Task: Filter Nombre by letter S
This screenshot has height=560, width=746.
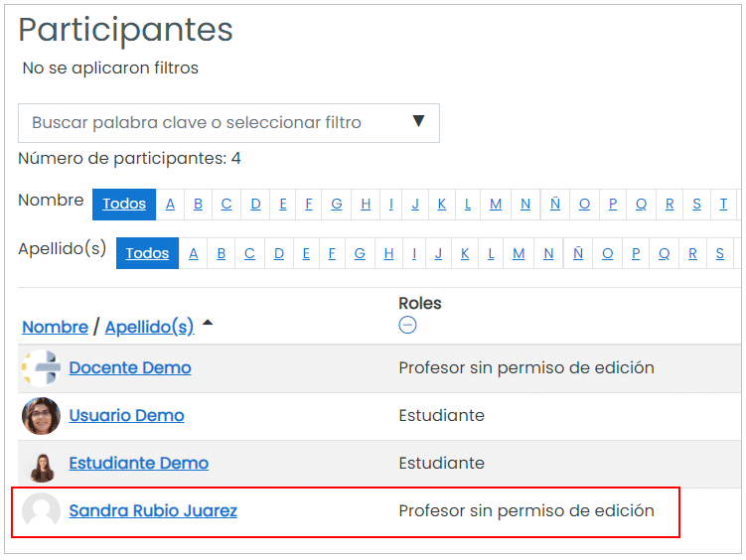Action: pyautogui.click(x=696, y=205)
